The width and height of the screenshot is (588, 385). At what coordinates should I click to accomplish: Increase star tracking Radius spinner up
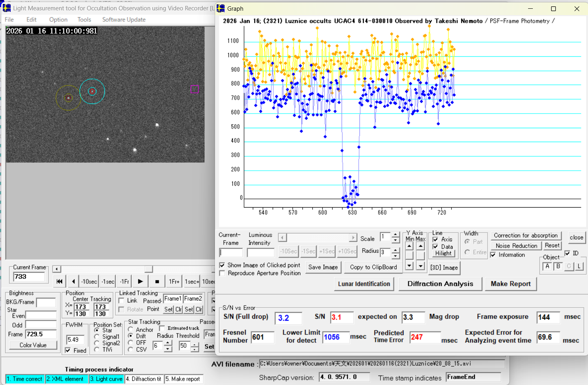(168, 343)
